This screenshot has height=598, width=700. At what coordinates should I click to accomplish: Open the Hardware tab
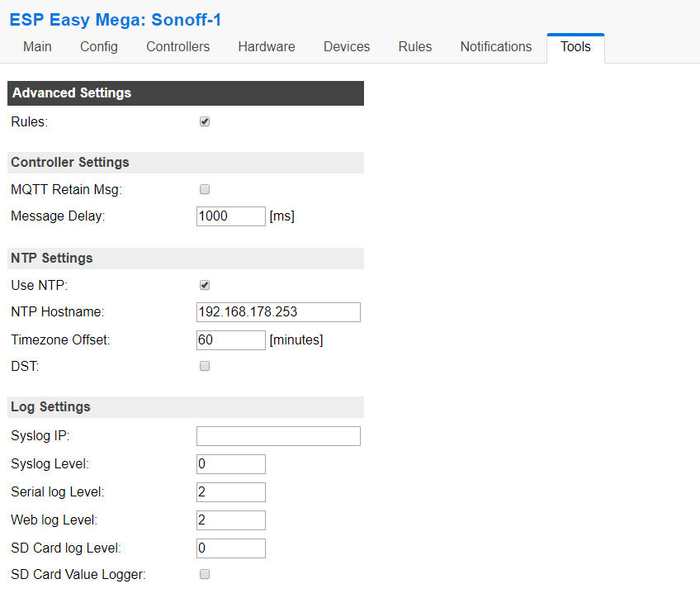266,47
